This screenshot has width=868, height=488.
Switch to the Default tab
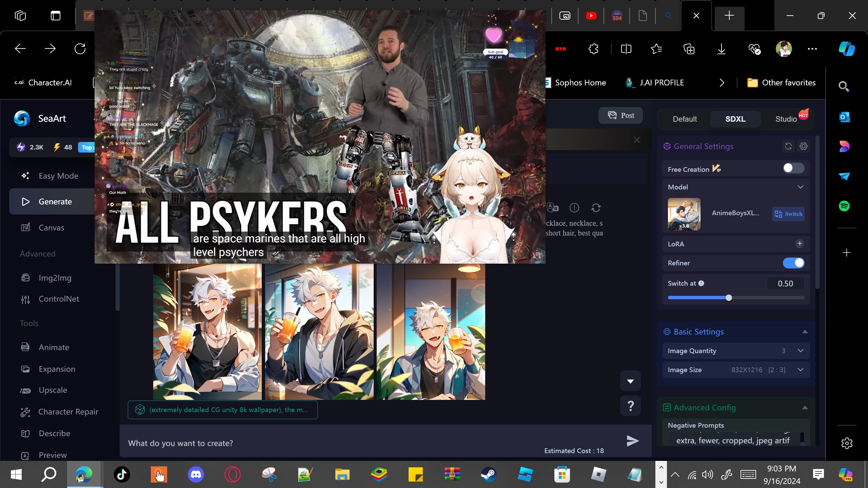click(x=685, y=119)
